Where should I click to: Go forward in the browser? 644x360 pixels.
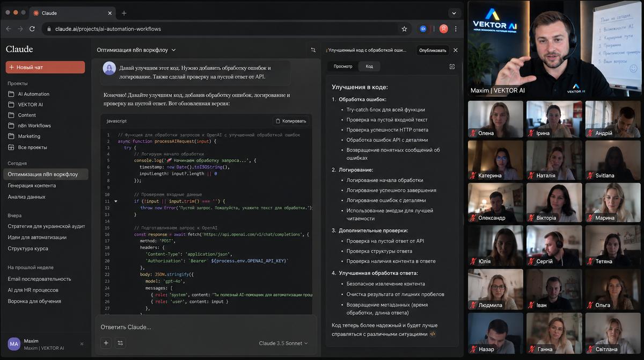point(20,28)
